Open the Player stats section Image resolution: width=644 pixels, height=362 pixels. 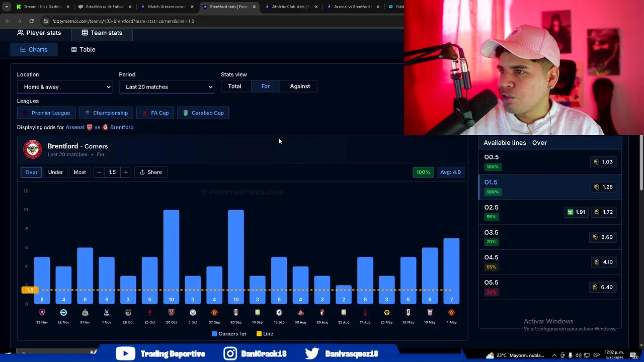[x=39, y=33]
